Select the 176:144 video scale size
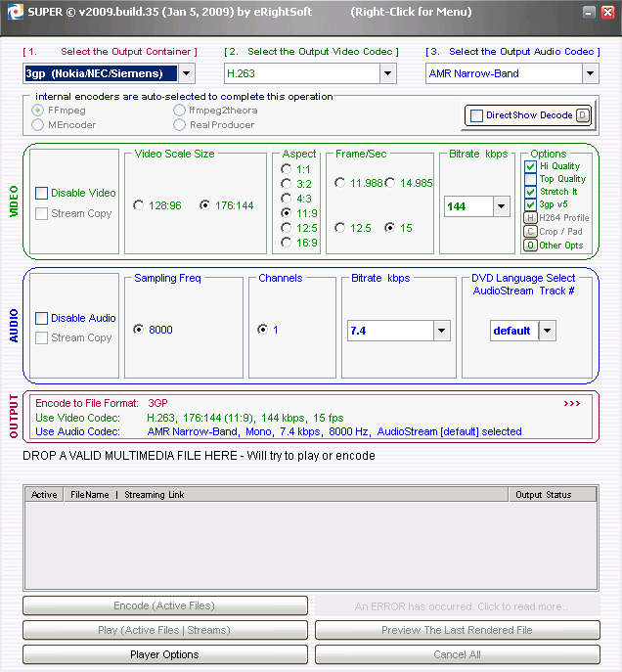 pyautogui.click(x=204, y=205)
